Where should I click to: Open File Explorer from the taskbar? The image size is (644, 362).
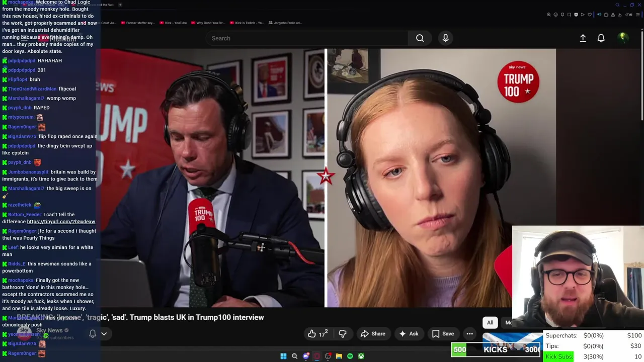(x=339, y=356)
